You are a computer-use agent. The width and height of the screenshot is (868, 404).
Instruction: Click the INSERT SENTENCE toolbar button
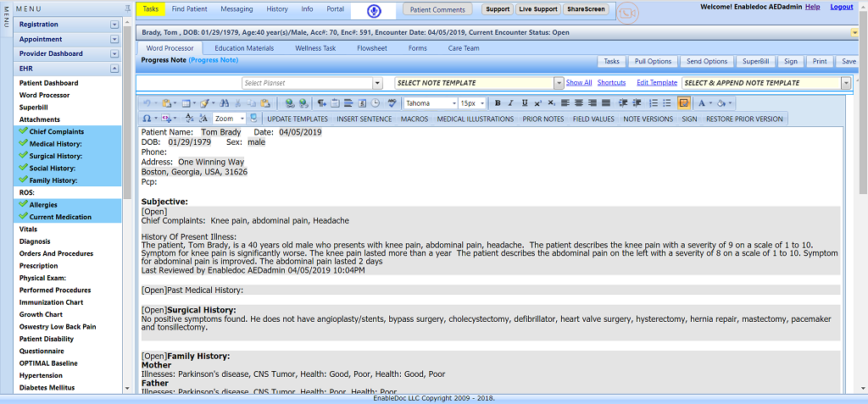(364, 119)
